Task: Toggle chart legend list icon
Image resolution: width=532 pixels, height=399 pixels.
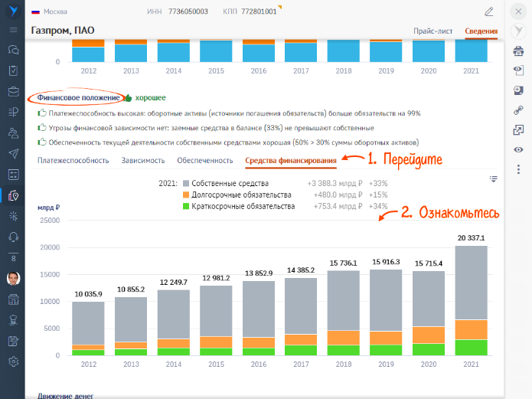Action: 493,178
